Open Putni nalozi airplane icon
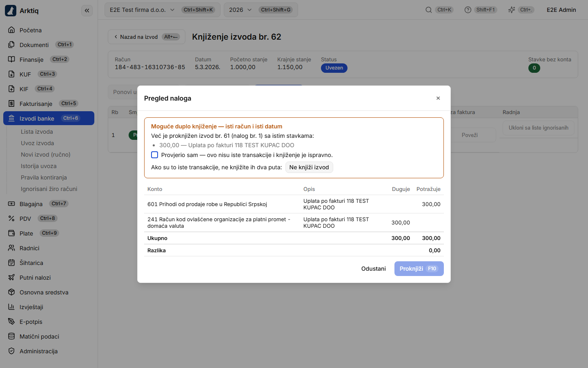Screen dimensions: 588x368 tap(11, 277)
